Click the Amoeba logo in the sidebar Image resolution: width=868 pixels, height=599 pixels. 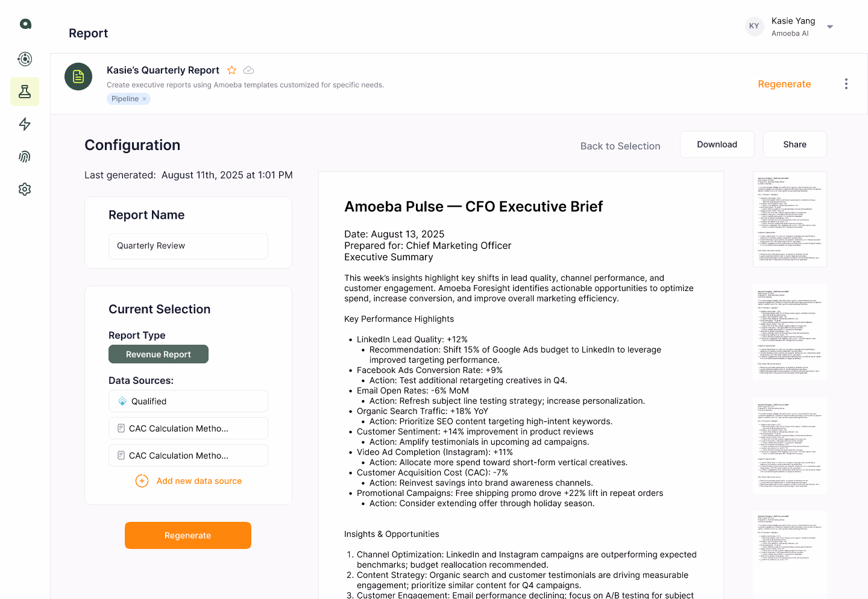click(25, 24)
